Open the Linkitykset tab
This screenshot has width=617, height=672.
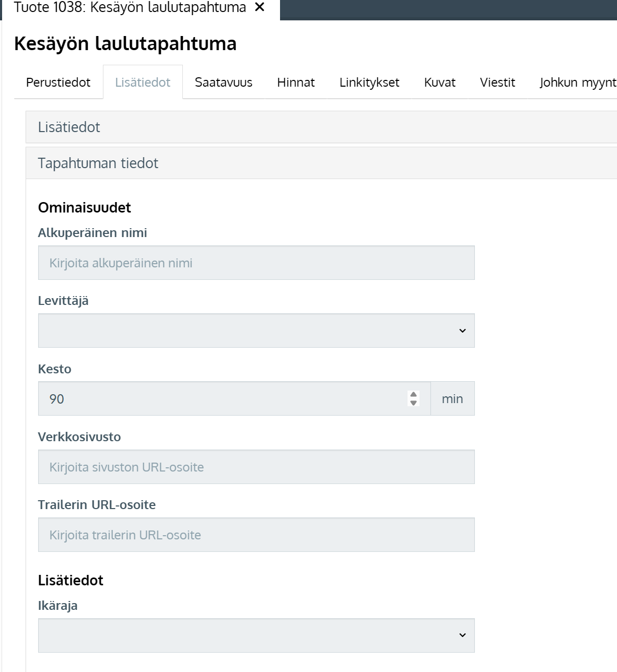369,82
